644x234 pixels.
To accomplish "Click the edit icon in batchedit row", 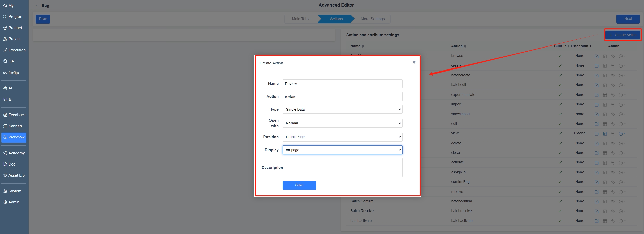I will coord(597,85).
